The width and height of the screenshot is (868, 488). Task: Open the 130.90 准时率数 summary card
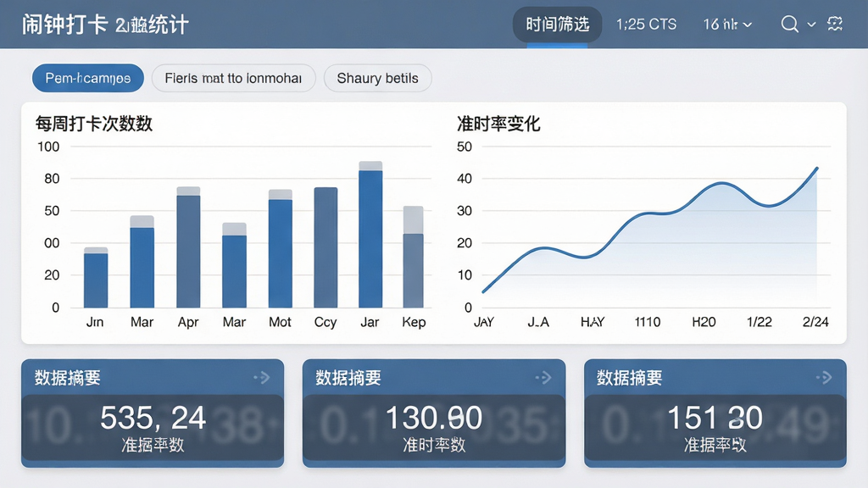click(434, 413)
